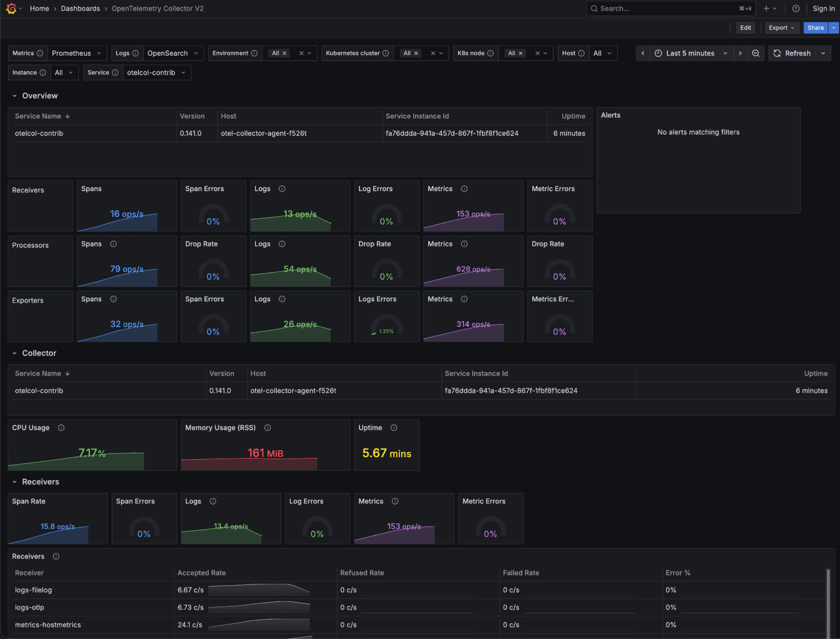Zoom out the time range with the magnifier icon
Screen dimensions: 840x639
coord(756,53)
